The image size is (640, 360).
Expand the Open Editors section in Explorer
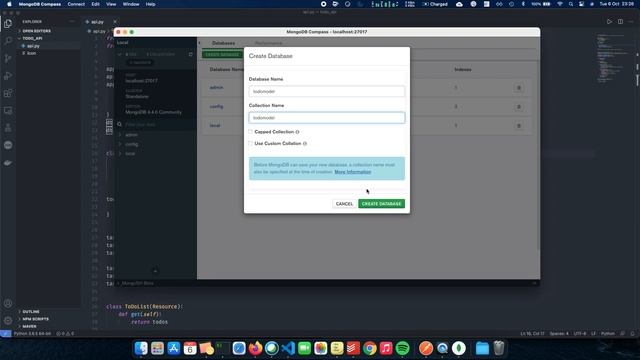coord(36,31)
